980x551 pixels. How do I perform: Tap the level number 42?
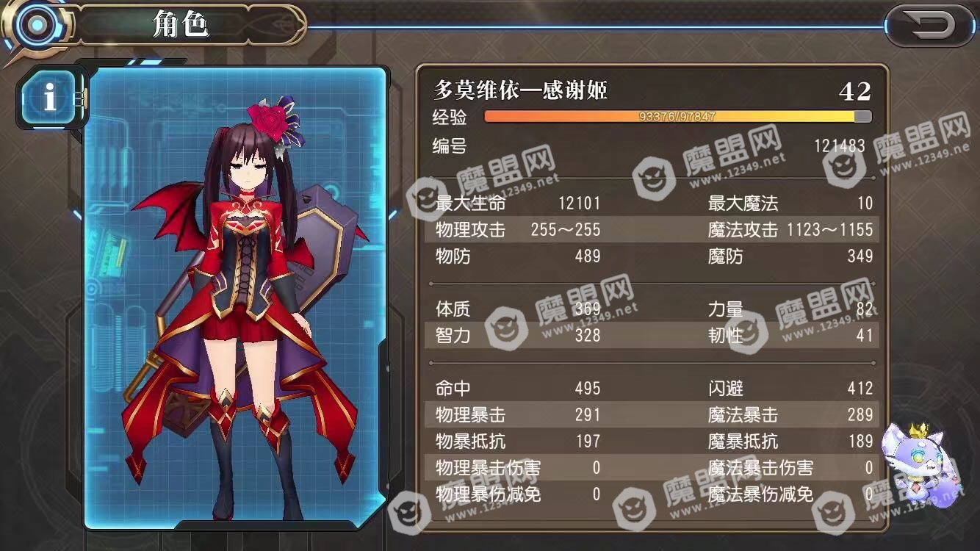pyautogui.click(x=855, y=91)
